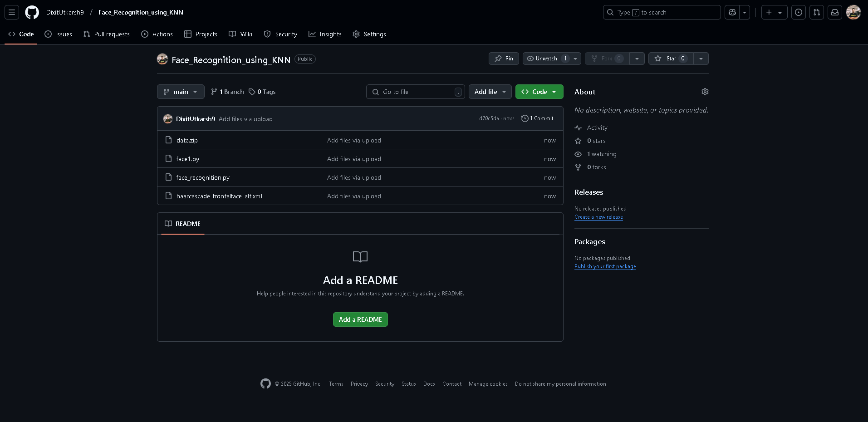The width and height of the screenshot is (868, 422).
Task: View the 1 Commit history link
Action: 537,118
